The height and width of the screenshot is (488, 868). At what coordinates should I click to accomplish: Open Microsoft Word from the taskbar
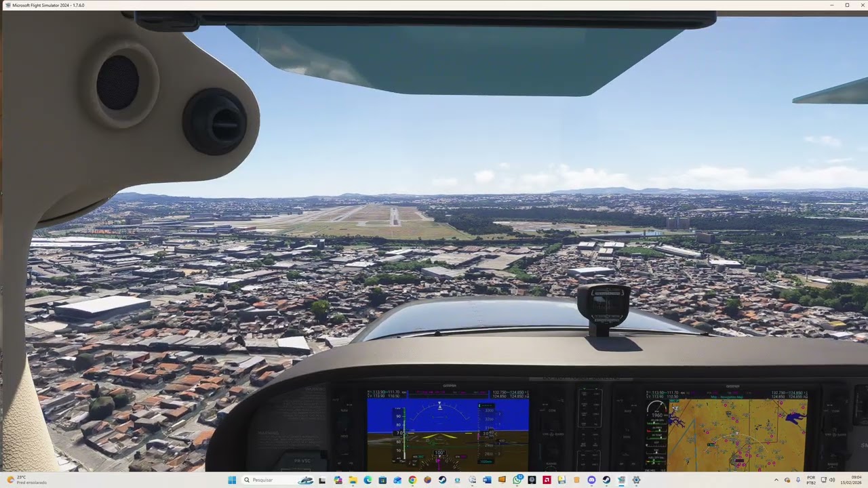[487, 480]
